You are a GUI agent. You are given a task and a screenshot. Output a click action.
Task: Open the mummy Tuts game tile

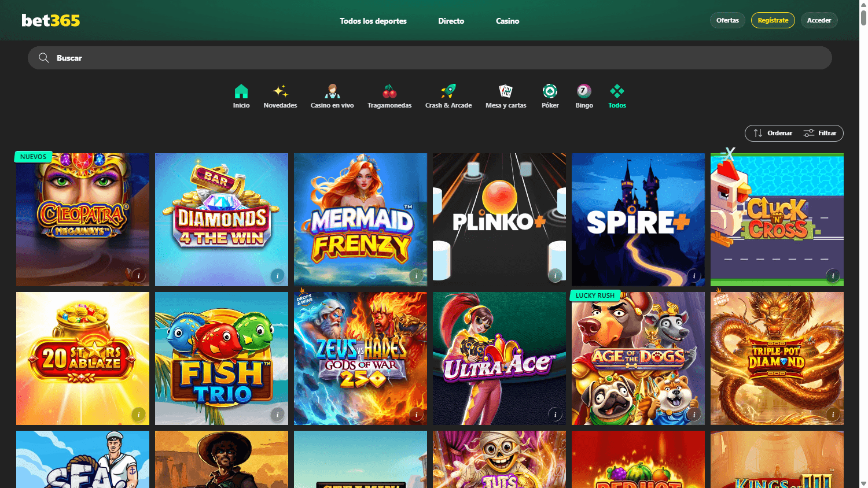pos(499,460)
